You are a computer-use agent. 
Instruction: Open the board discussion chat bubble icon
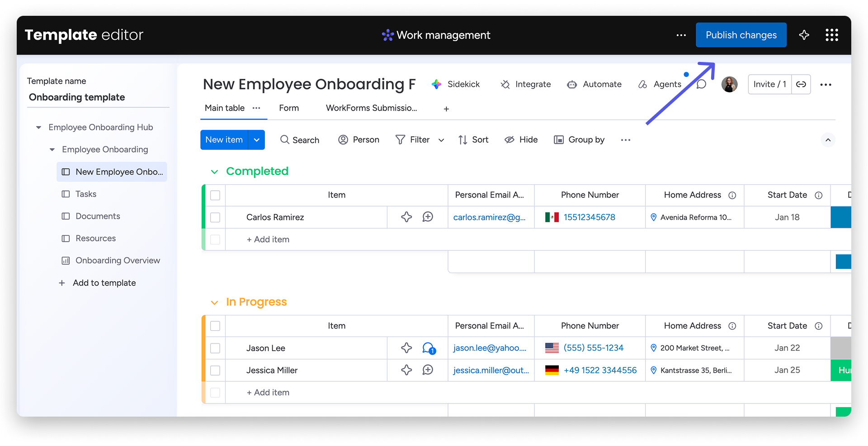701,84
